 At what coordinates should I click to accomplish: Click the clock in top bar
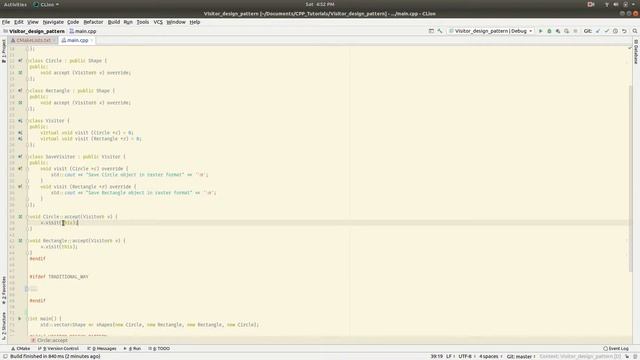tap(320, 4)
